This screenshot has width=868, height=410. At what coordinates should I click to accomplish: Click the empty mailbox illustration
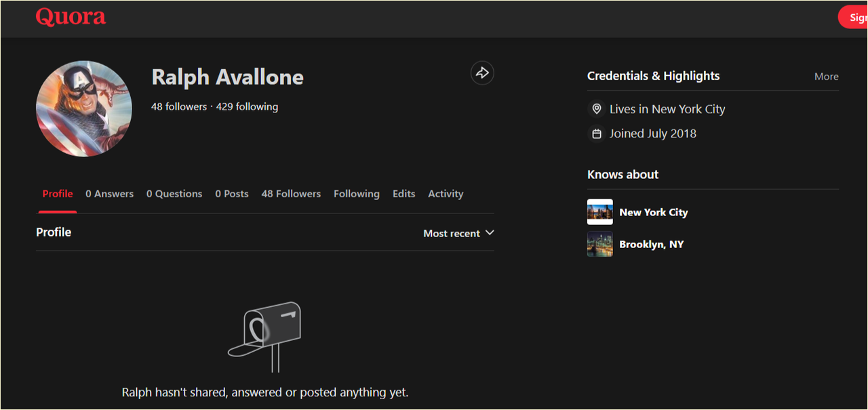[264, 337]
